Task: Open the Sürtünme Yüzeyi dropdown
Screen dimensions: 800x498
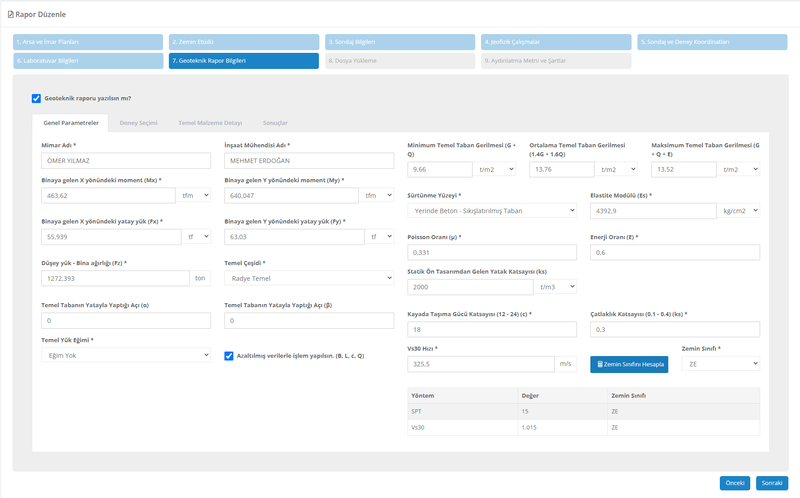Action: pos(492,211)
